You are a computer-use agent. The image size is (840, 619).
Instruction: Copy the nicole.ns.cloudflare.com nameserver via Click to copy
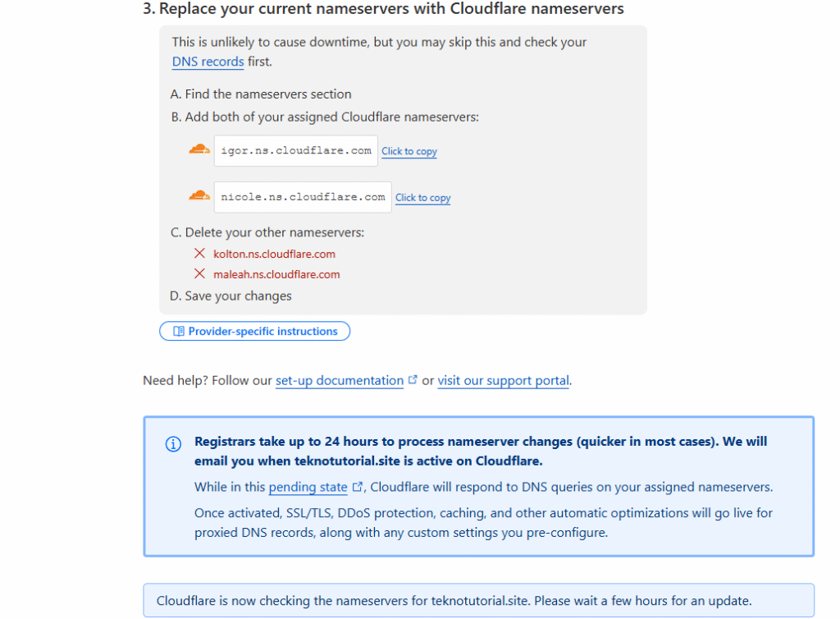point(423,198)
